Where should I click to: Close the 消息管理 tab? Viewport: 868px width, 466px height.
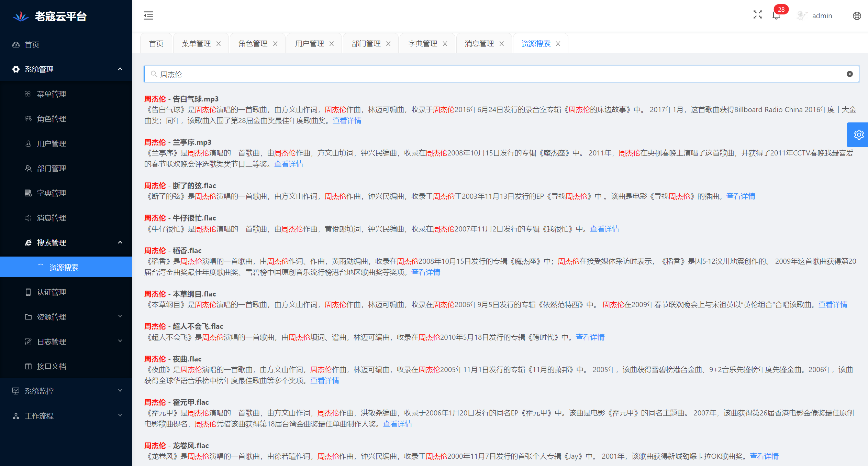point(502,44)
